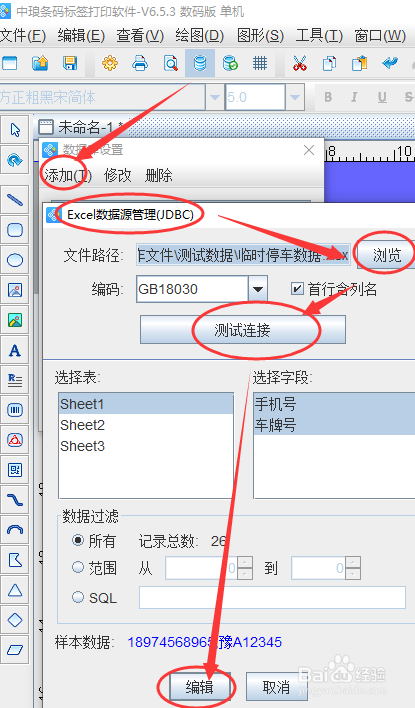This screenshot has height=708, width=415.
Task: Select Sheet3 in table list
Action: 146,446
